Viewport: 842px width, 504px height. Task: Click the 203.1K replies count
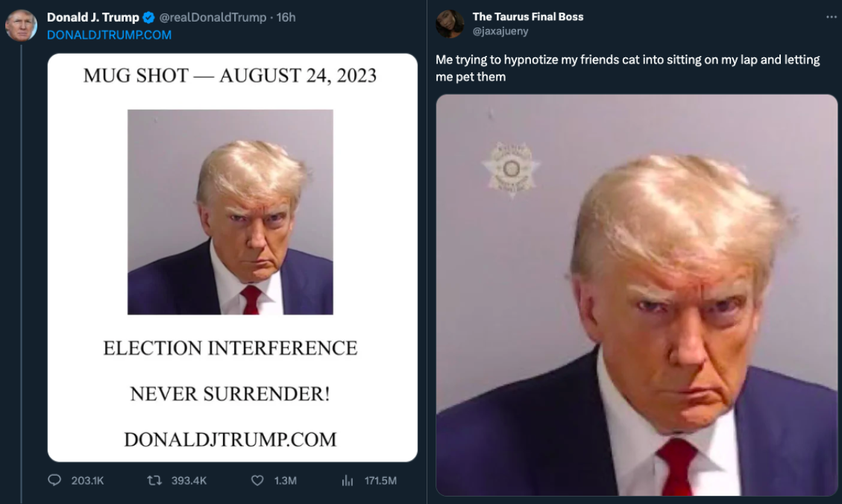click(x=87, y=480)
